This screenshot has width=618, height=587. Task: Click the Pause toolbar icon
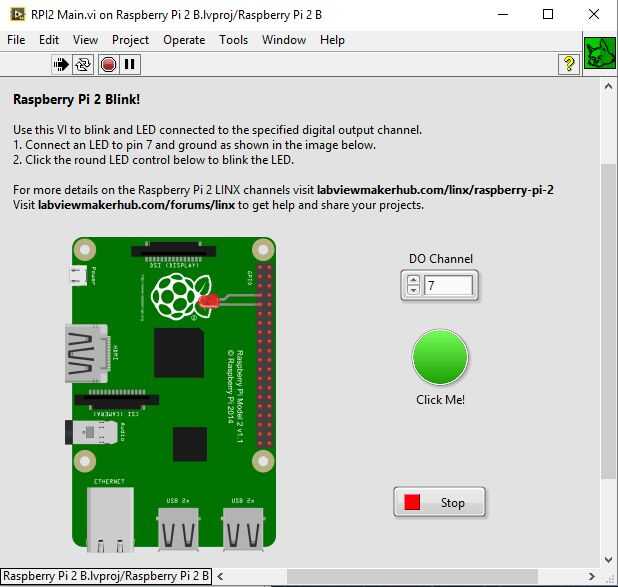click(x=130, y=64)
